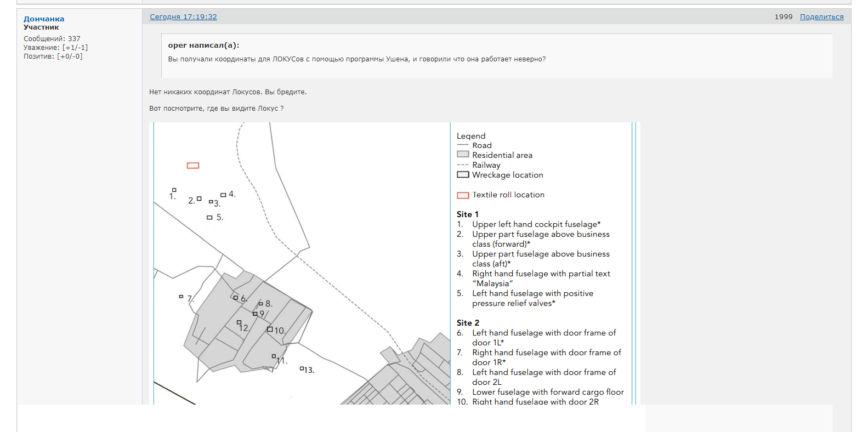This screenshot has height=432, width=868.
Task: Click the Legend heading in the map
Action: [471, 136]
